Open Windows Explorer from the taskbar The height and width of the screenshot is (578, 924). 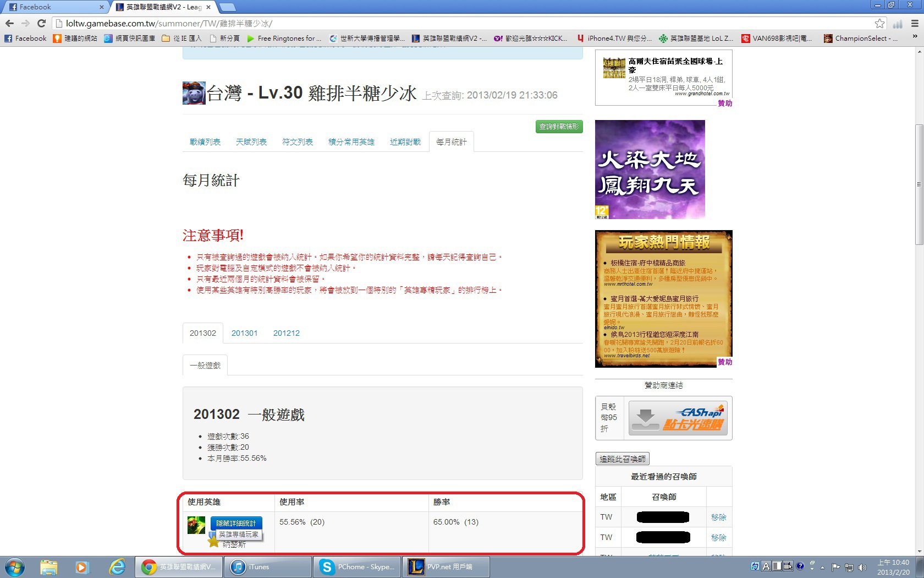49,566
